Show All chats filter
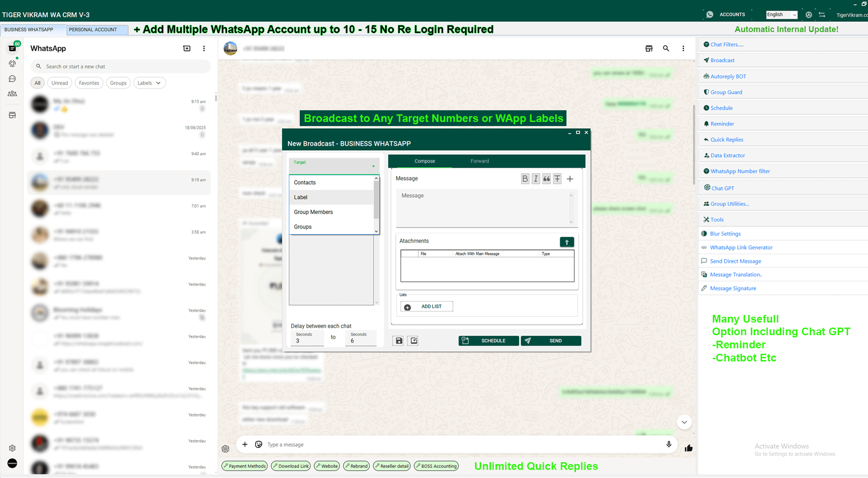Viewport: 868px width, 478px height. tap(38, 83)
